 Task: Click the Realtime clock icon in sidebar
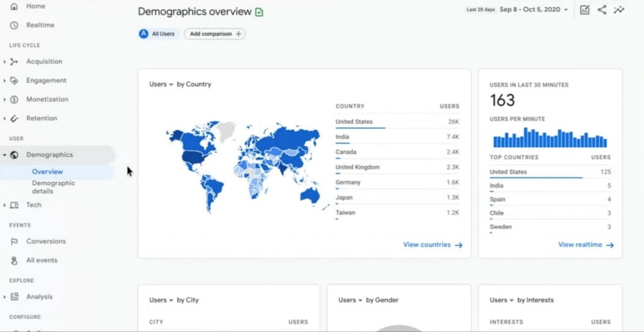pyautogui.click(x=14, y=25)
